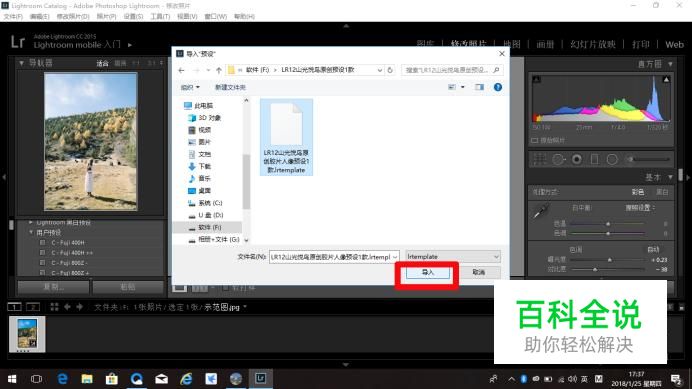Screen dimensions: 692x389
Task: Switch to the 打印 module
Action: coord(640,45)
